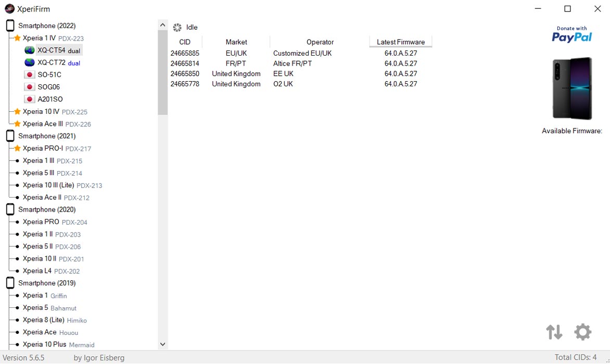610x364 pixels.
Task: Select the XQ-CT72 dual model
Action: click(59, 62)
